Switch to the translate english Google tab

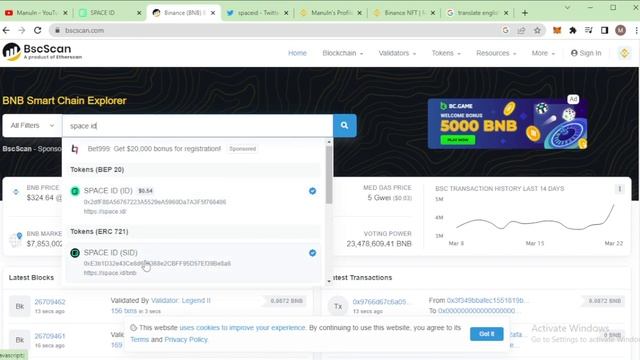click(x=478, y=13)
